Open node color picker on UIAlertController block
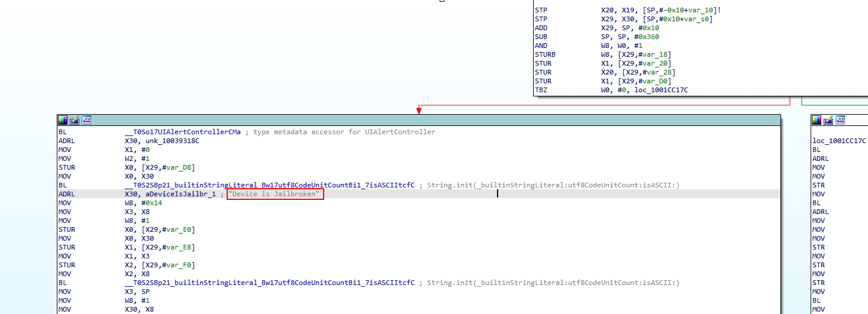Viewport: 868px width, 314px height. [63, 120]
